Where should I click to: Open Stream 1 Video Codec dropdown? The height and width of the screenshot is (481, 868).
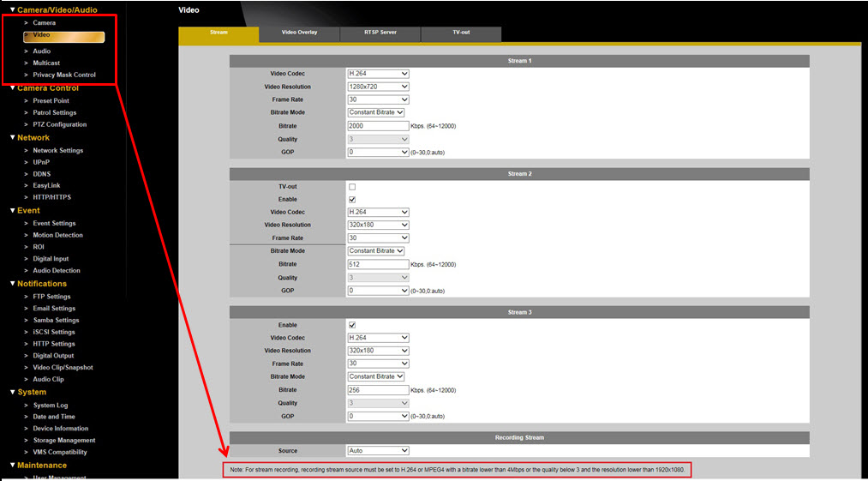378,74
